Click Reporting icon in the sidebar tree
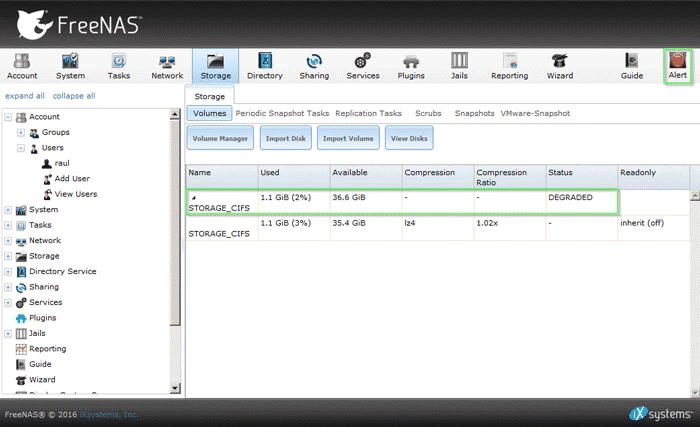 coord(21,349)
